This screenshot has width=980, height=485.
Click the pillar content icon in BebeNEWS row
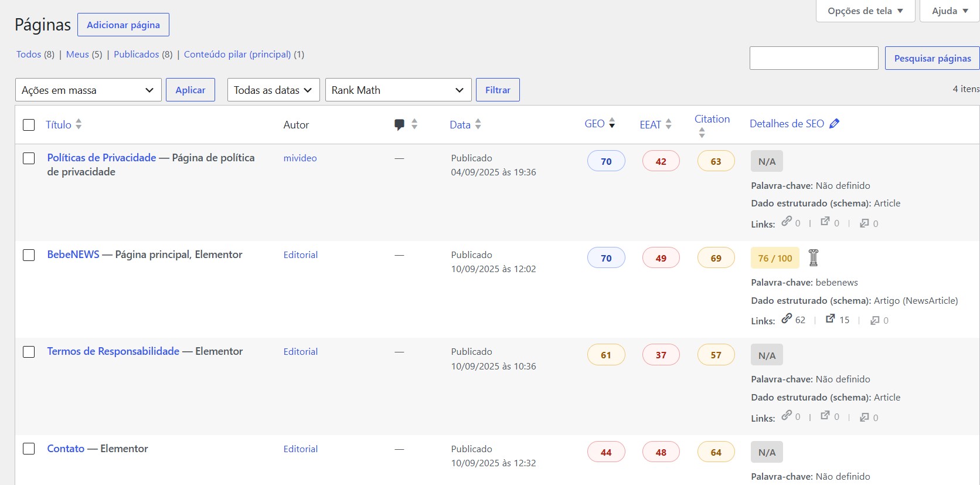[x=814, y=257]
